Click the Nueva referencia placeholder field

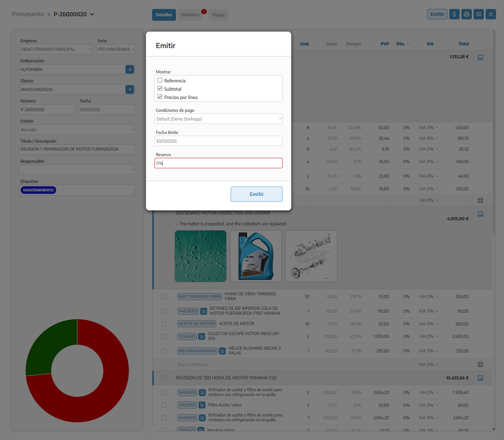click(194, 365)
